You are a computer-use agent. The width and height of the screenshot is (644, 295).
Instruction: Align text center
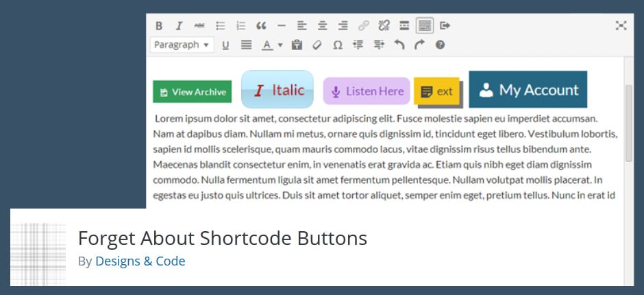click(x=323, y=26)
